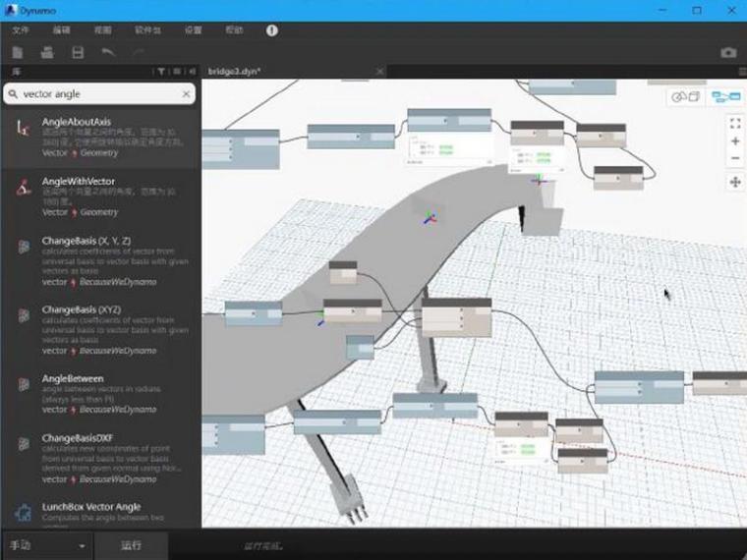Click the New file icon in toolbar
The image size is (747, 560).
18,52
